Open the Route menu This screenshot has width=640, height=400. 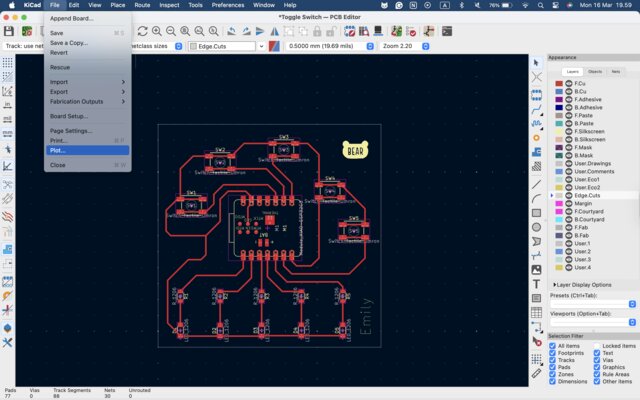(142, 5)
